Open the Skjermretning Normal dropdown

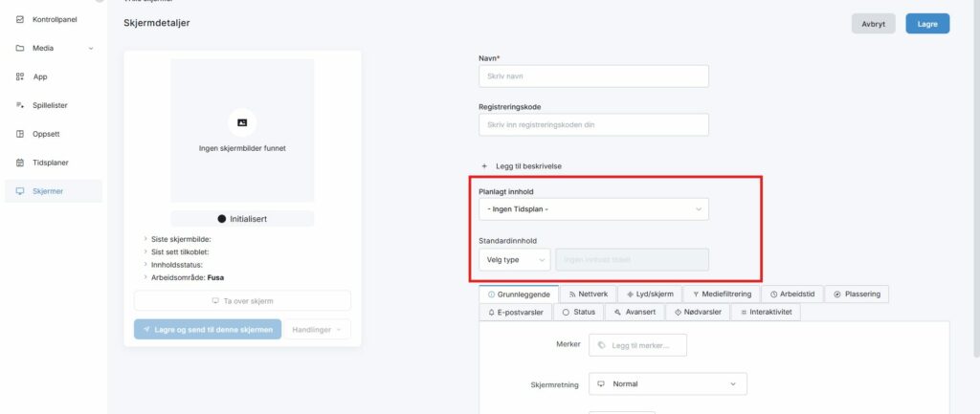(x=667, y=384)
